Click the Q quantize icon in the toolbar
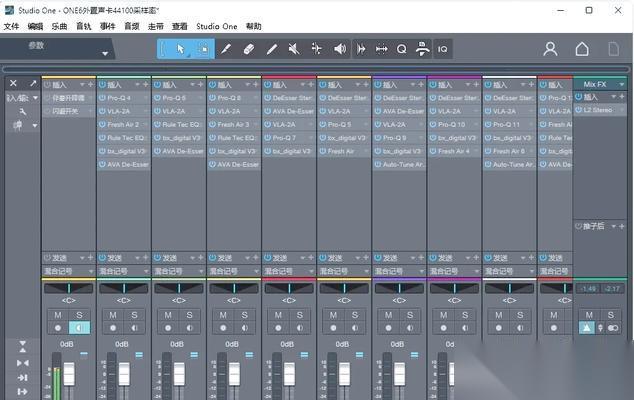This screenshot has height=400, width=634. click(402, 49)
